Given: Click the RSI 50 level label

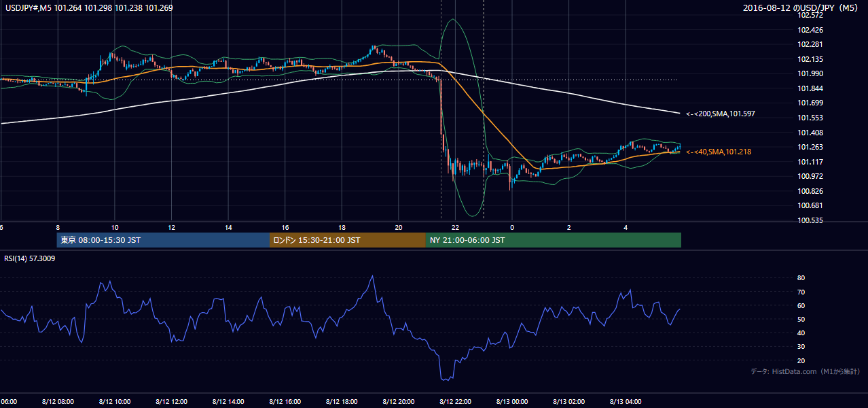Looking at the screenshot, I should point(801,319).
